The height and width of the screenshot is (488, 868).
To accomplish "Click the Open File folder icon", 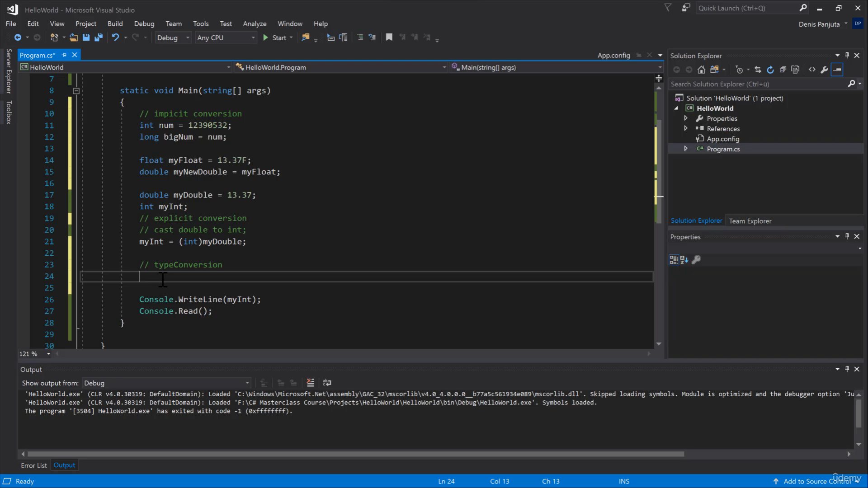I will (74, 38).
